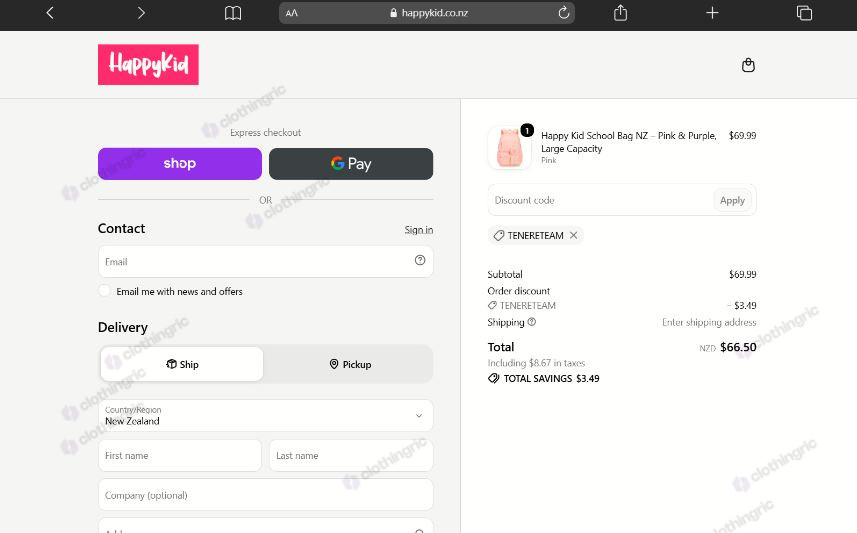Click the pink school bag product thumbnail
This screenshot has height=533, width=857.
point(509,148)
